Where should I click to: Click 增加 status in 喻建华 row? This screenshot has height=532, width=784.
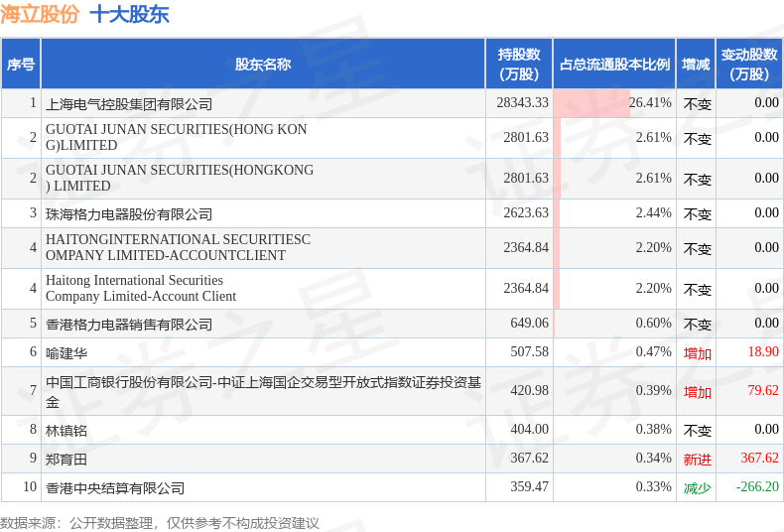coord(697,353)
